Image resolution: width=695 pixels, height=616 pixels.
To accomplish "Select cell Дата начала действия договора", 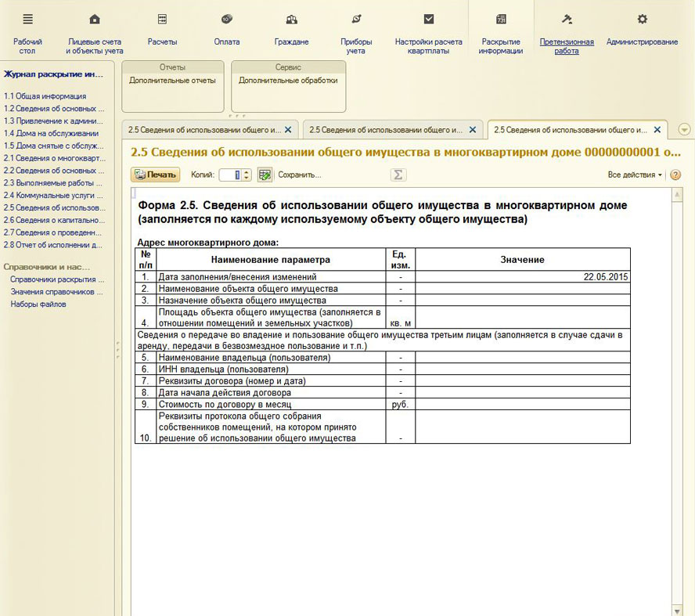I will [271, 393].
